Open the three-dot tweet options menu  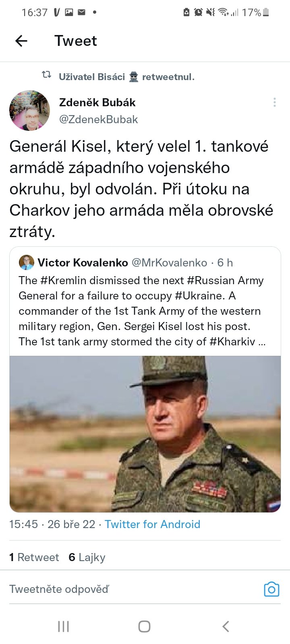click(x=275, y=102)
